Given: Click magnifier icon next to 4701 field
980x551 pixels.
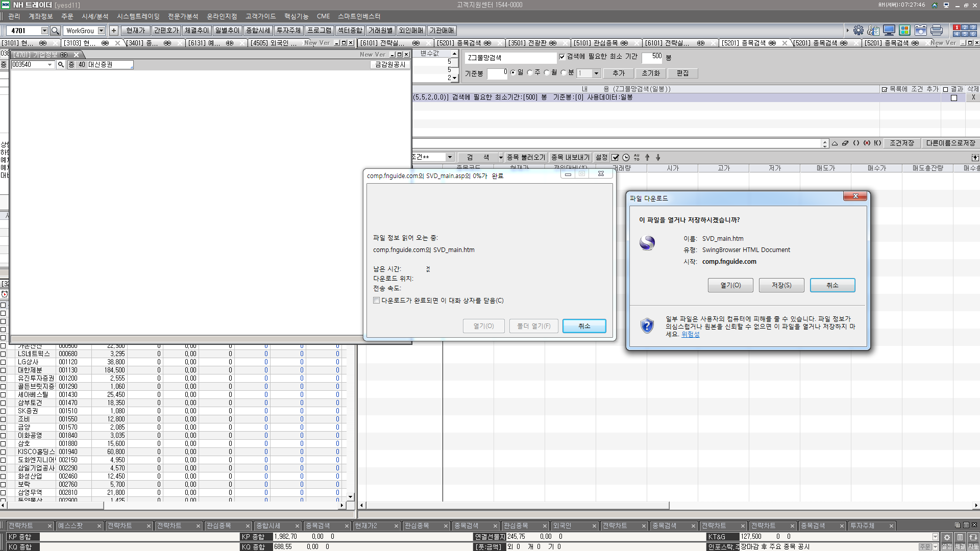Looking at the screenshot, I should point(56,31).
